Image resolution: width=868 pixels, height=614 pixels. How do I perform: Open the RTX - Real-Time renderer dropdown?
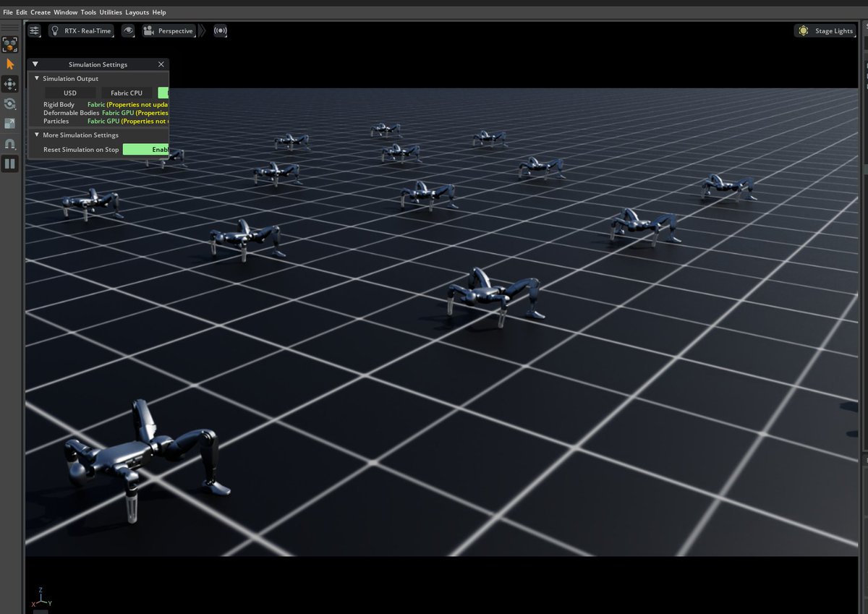pos(81,30)
